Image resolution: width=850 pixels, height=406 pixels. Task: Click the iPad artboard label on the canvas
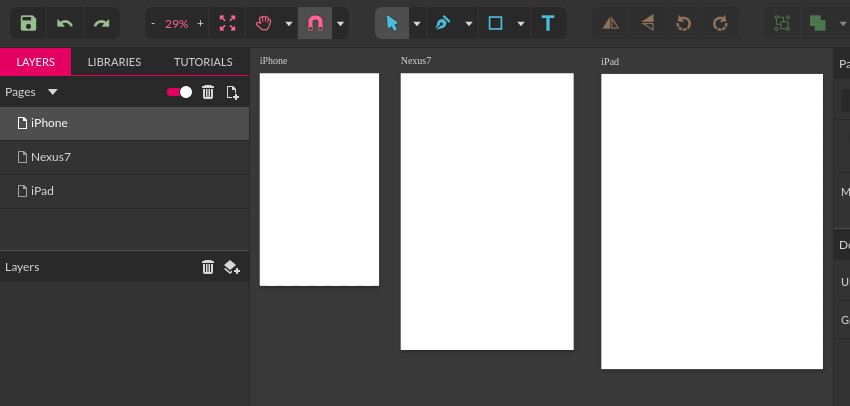610,62
